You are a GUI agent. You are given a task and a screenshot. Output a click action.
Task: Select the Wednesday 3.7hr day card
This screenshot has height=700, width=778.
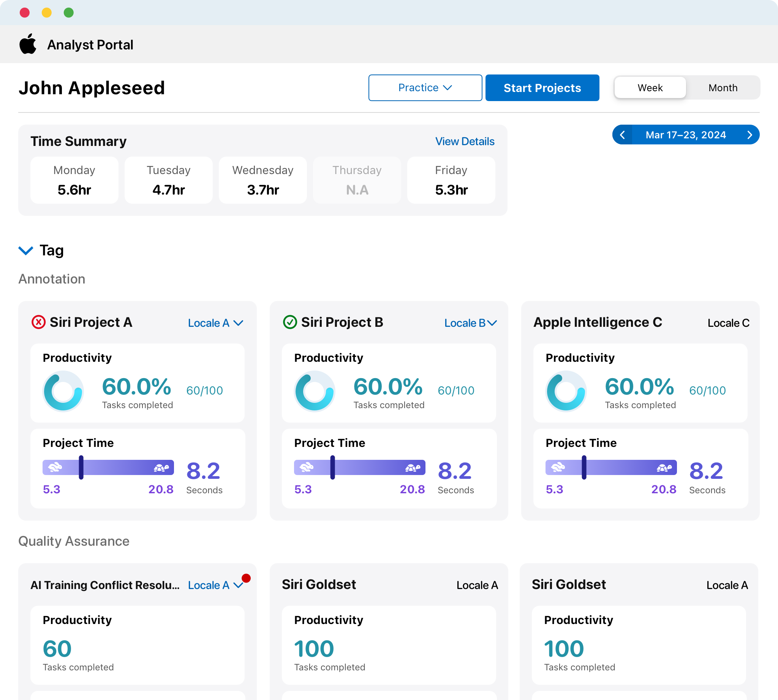pos(262,180)
